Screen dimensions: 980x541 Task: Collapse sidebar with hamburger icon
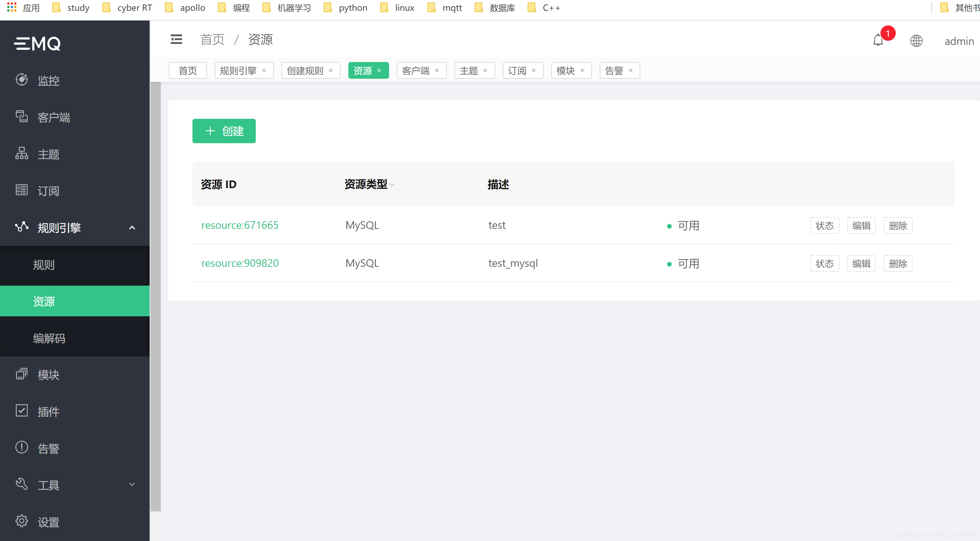click(176, 39)
